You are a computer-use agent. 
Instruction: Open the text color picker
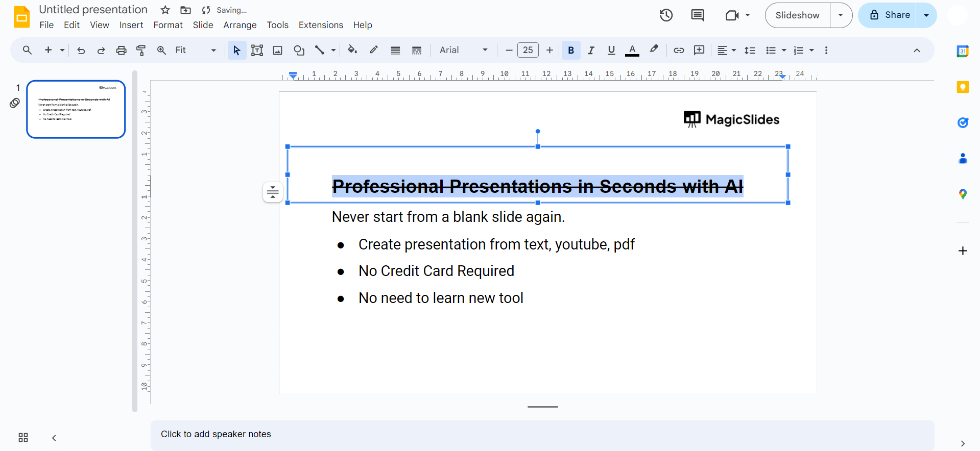tap(632, 50)
